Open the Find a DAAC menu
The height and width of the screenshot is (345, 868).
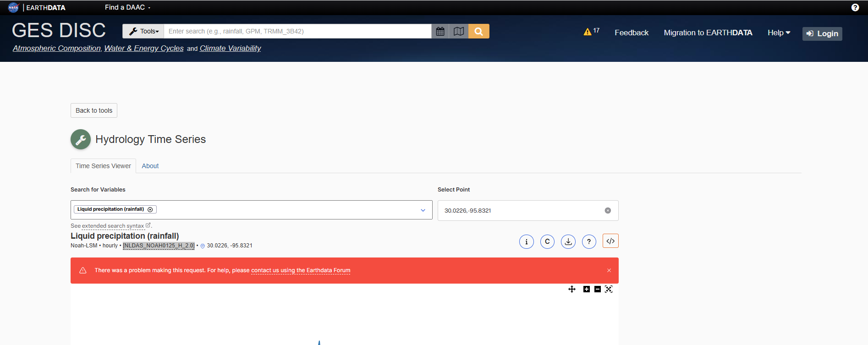[127, 7]
